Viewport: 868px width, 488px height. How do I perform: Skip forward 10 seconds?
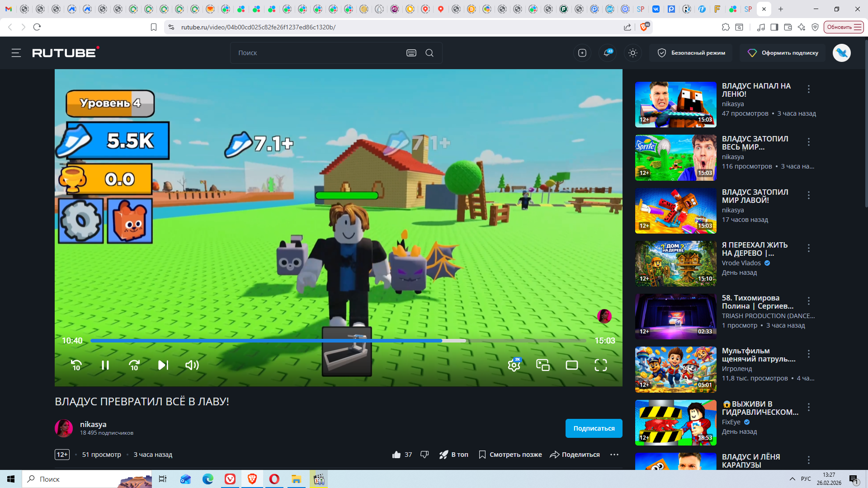click(x=134, y=365)
